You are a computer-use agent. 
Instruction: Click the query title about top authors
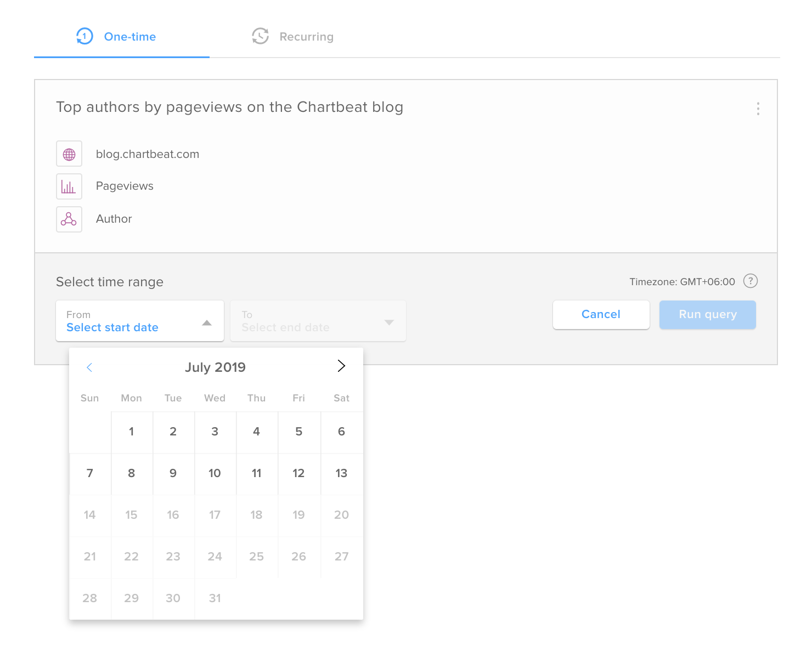pos(230,107)
